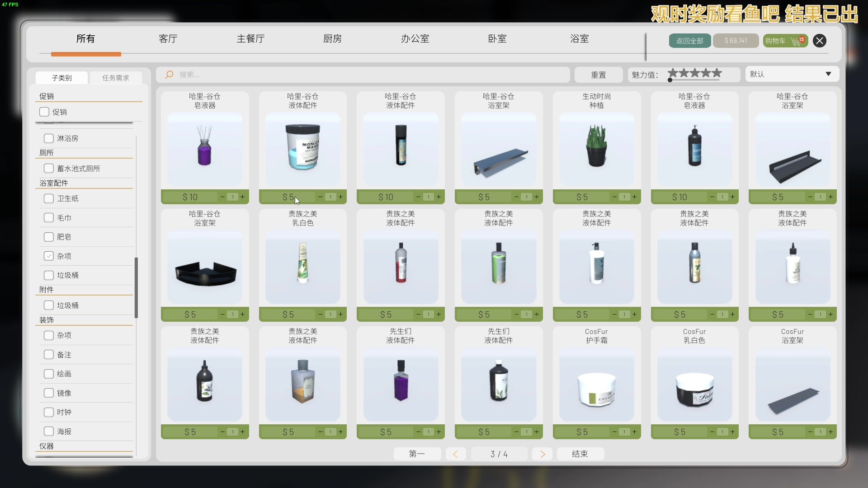Check the 海报 checkbox
868x488 pixels.
coord(49,431)
